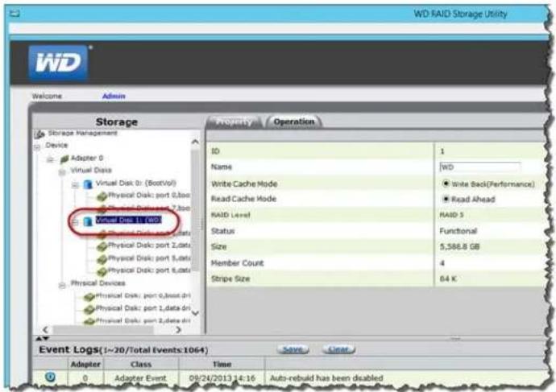Viewport: 556px width, 392px height.
Task: Click the Save button in Event Logs
Action: coord(293,349)
